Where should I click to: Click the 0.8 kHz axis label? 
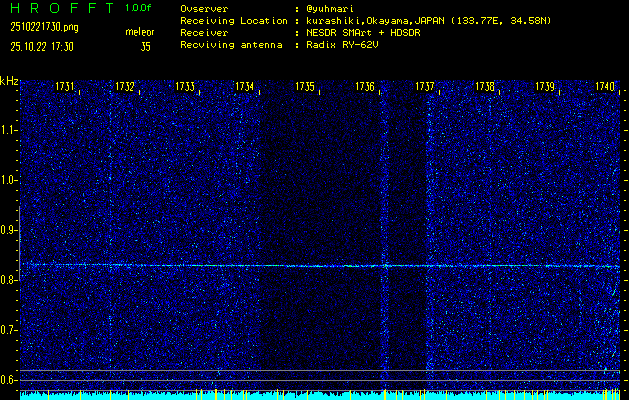pyautogui.click(x=8, y=280)
